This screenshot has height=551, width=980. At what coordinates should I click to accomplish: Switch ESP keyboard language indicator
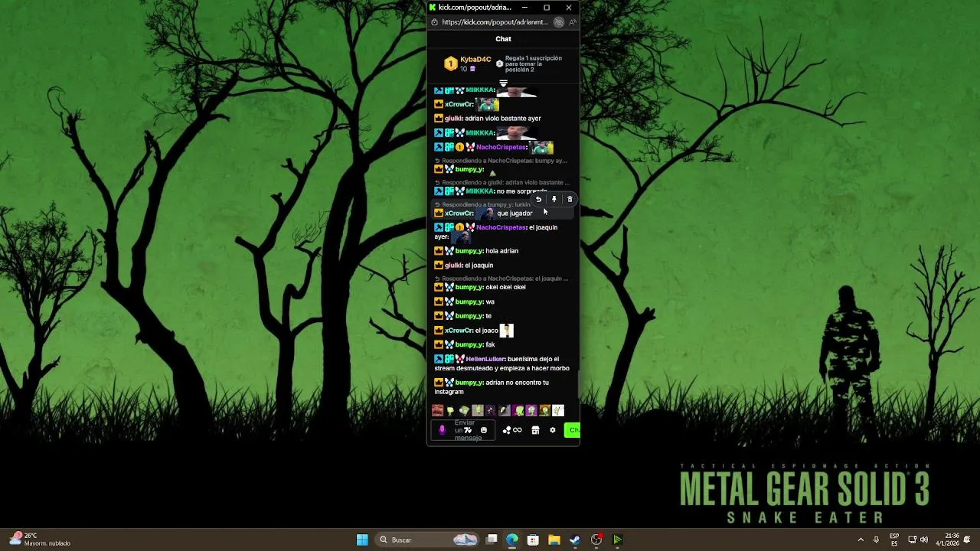point(894,540)
